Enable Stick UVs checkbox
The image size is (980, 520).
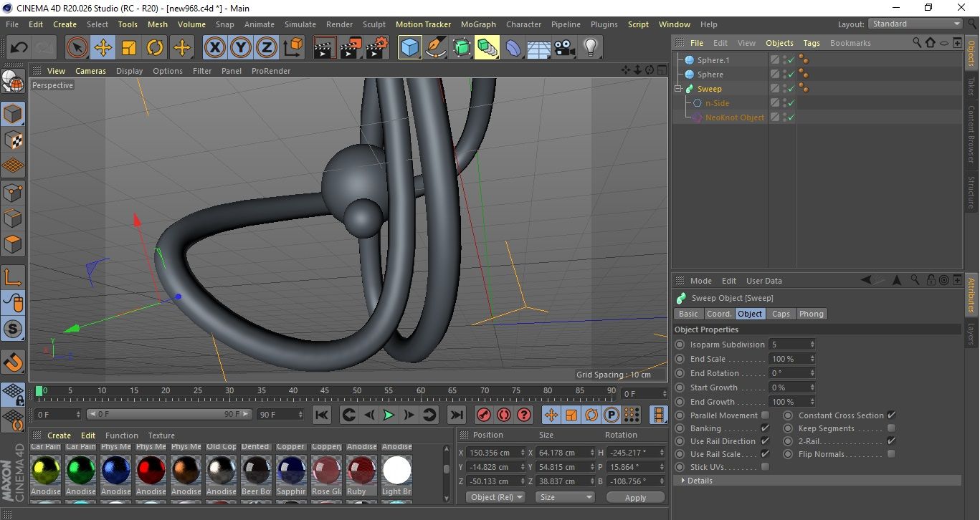click(765, 467)
